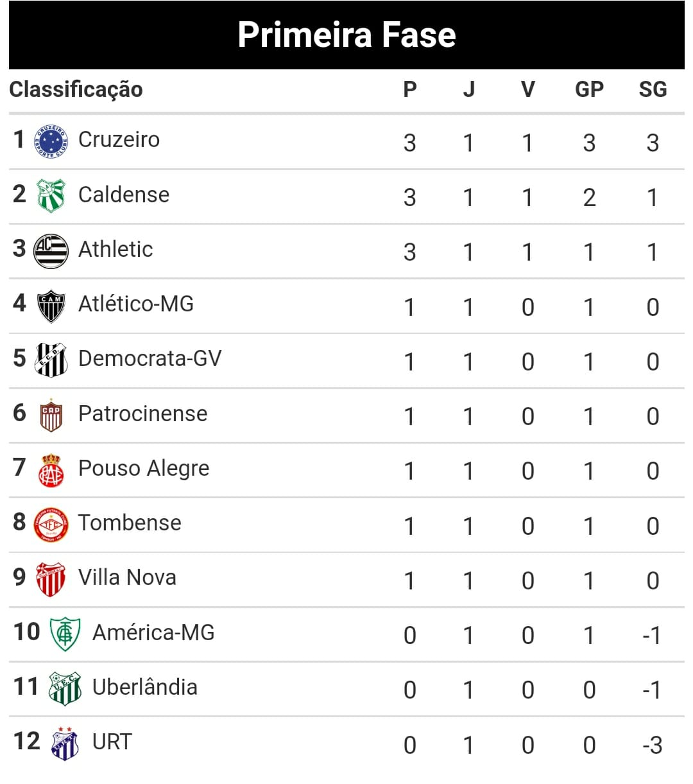The width and height of the screenshot is (693, 784).
Task: Click the P points column header
Action: click(410, 89)
